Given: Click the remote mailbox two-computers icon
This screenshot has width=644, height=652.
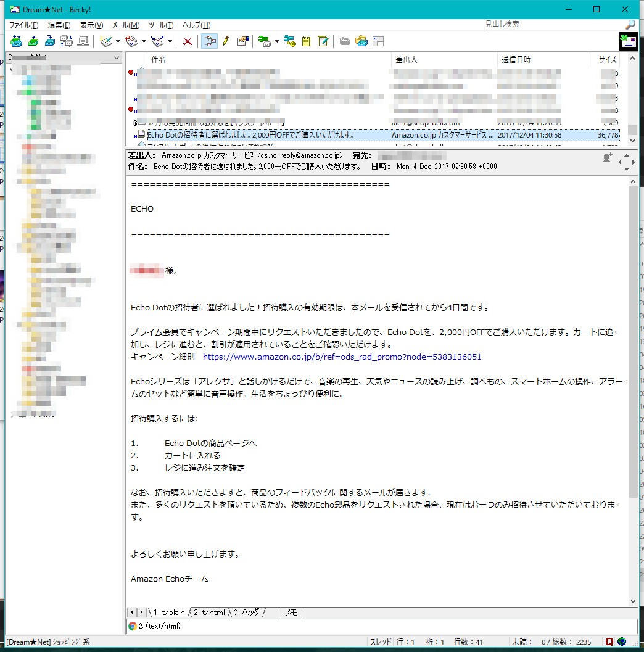Looking at the screenshot, I should 67,41.
